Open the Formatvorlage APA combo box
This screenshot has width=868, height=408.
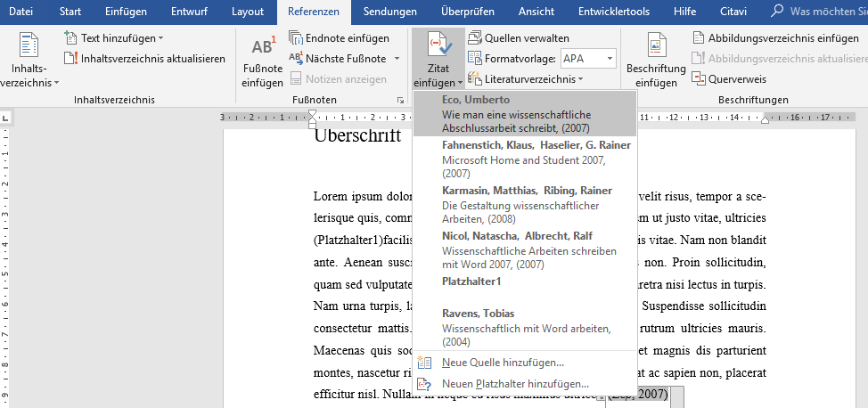click(x=588, y=59)
